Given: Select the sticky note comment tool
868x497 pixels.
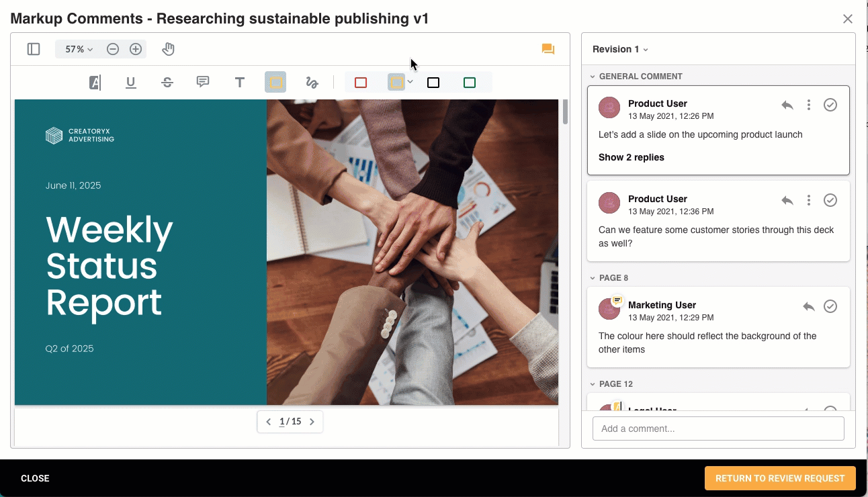Looking at the screenshot, I should tap(203, 82).
